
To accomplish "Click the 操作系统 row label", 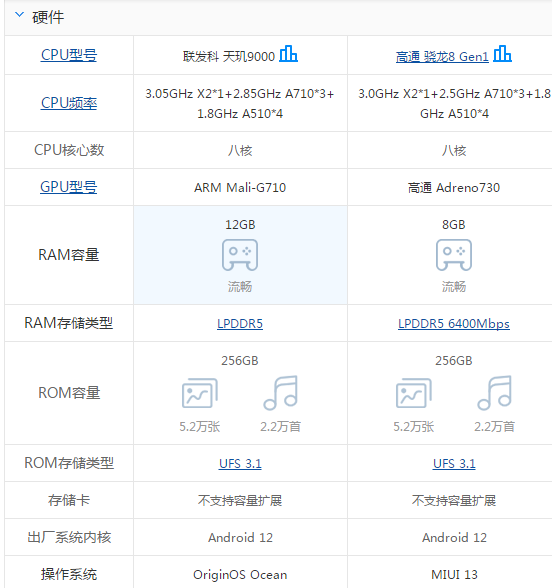I will [x=69, y=574].
